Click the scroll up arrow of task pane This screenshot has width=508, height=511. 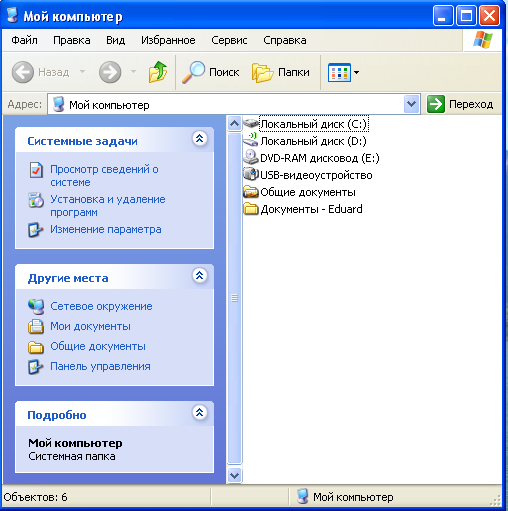234,124
